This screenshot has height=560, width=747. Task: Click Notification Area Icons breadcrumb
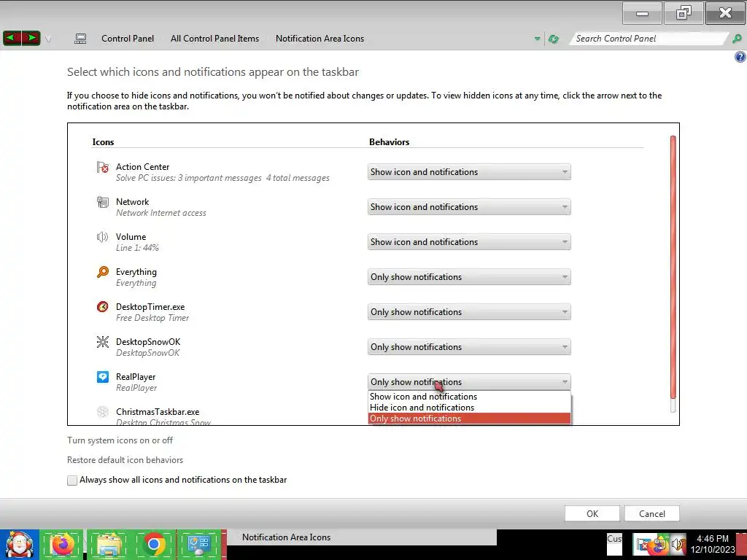320,39
